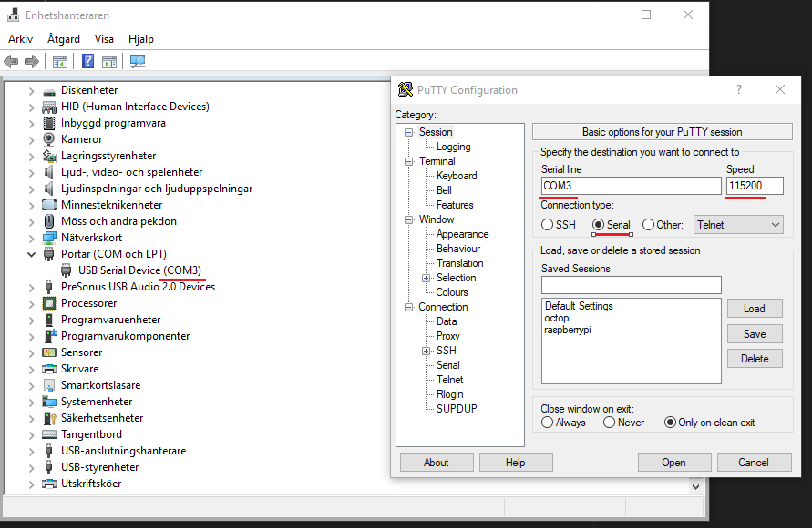Viewport: 812px width, 530px height.
Task: Expand the SSH node in the category tree
Action: tap(426, 351)
